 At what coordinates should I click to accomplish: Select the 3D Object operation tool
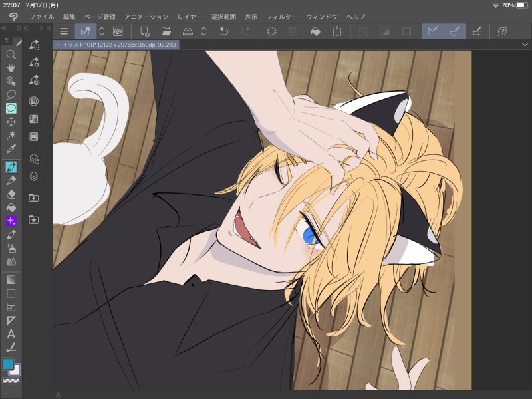(11, 81)
